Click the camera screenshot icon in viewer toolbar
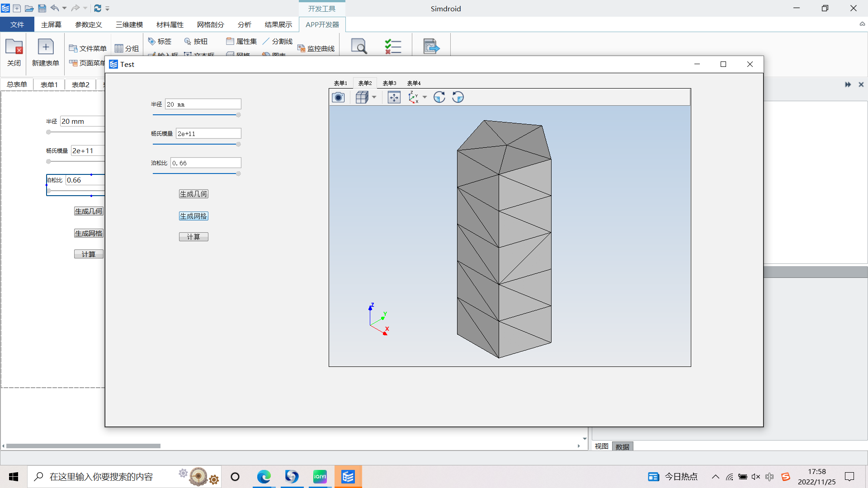This screenshot has width=868, height=488. (338, 97)
